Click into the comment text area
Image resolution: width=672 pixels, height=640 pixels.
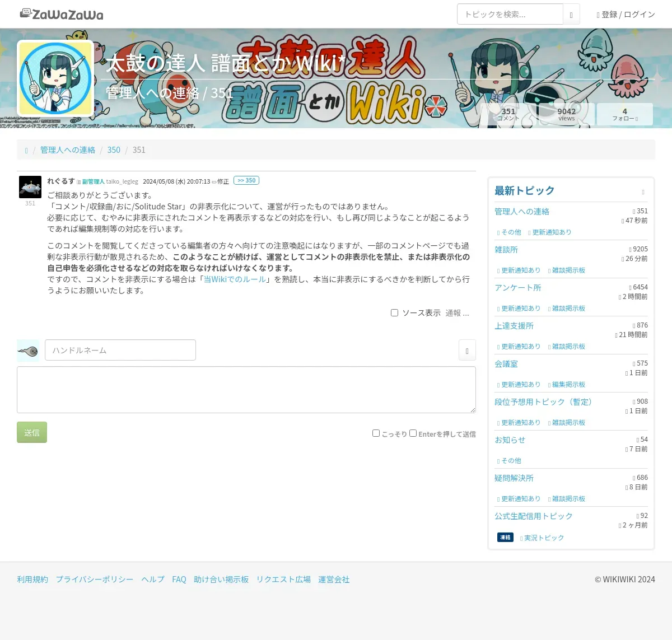click(246, 390)
